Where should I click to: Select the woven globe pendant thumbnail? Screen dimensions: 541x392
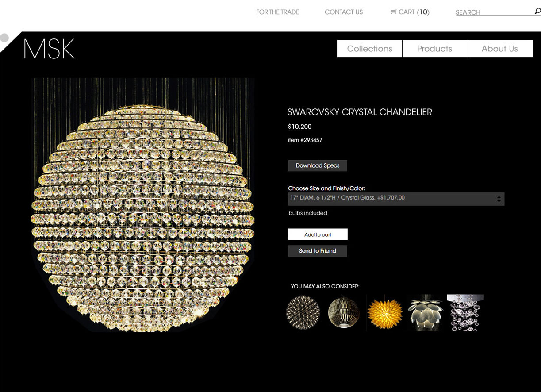(344, 312)
